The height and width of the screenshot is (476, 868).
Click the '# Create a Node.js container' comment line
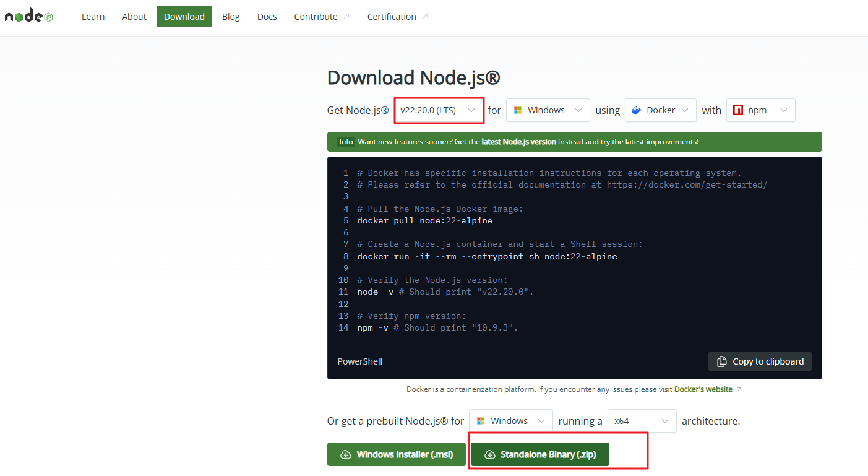point(501,244)
